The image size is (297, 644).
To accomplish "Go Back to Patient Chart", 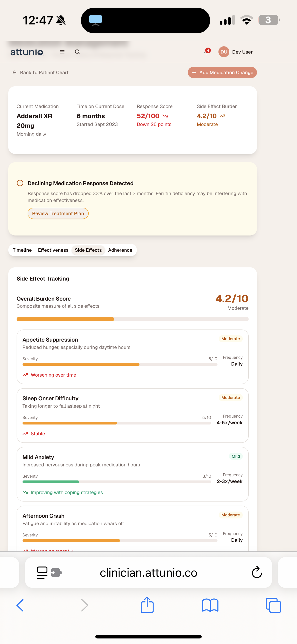I will click(x=40, y=72).
